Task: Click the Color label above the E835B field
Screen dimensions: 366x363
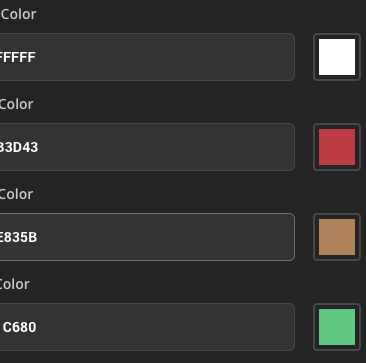Action: coord(16,194)
